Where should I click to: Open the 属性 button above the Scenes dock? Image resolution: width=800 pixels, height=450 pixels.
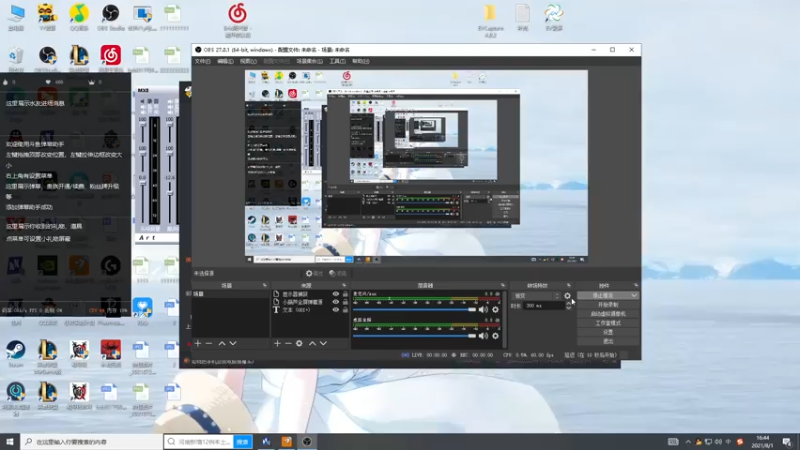(x=314, y=273)
